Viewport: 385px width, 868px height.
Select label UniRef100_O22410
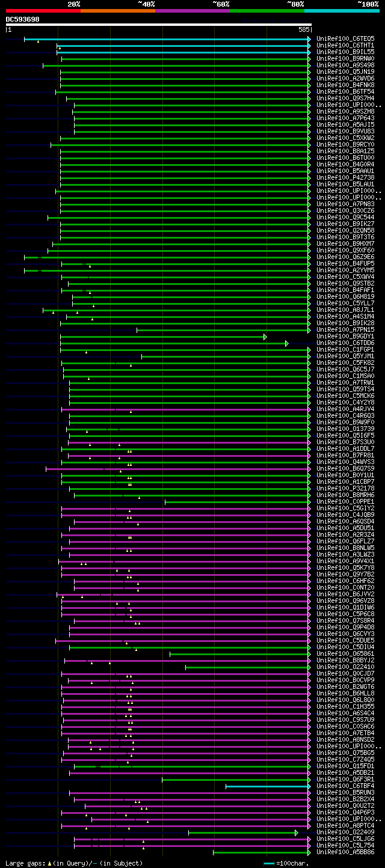click(345, 667)
